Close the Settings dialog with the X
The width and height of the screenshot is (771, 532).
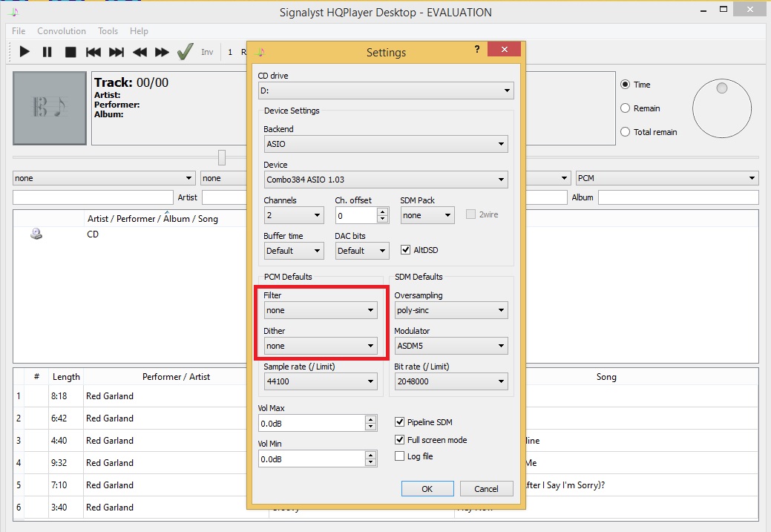pos(504,49)
